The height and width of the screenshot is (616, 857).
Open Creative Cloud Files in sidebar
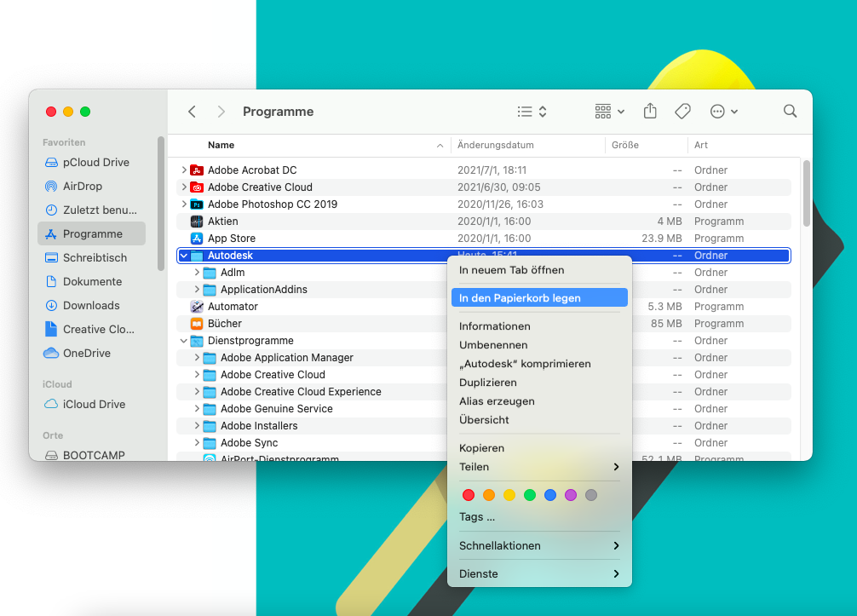[x=92, y=329]
